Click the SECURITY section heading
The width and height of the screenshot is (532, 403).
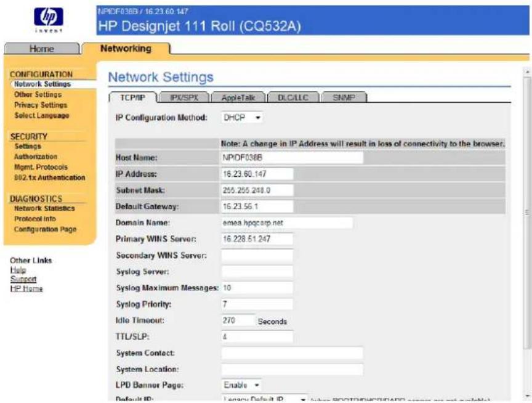[29, 136]
